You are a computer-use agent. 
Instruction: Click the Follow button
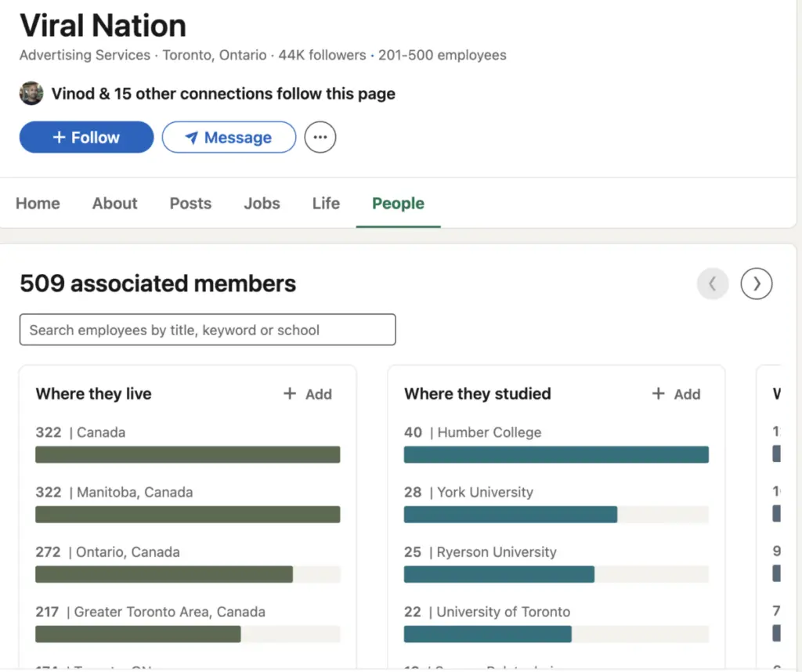[86, 137]
